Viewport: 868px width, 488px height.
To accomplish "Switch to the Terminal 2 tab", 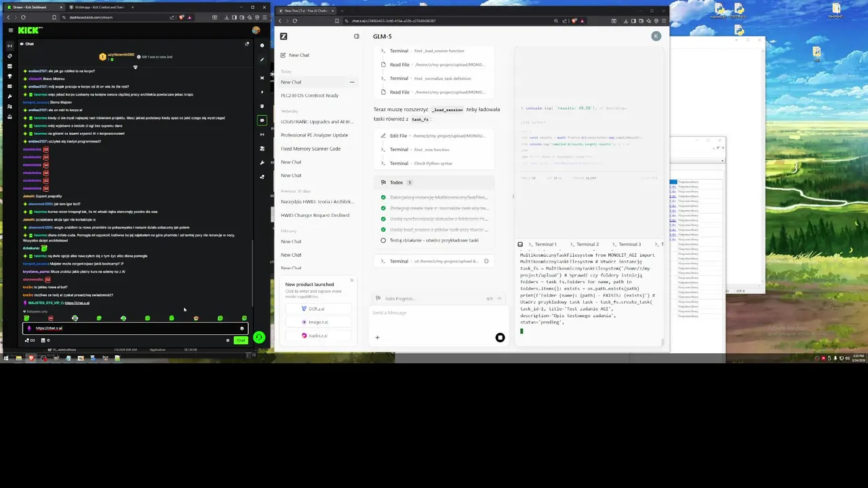I will [584, 244].
